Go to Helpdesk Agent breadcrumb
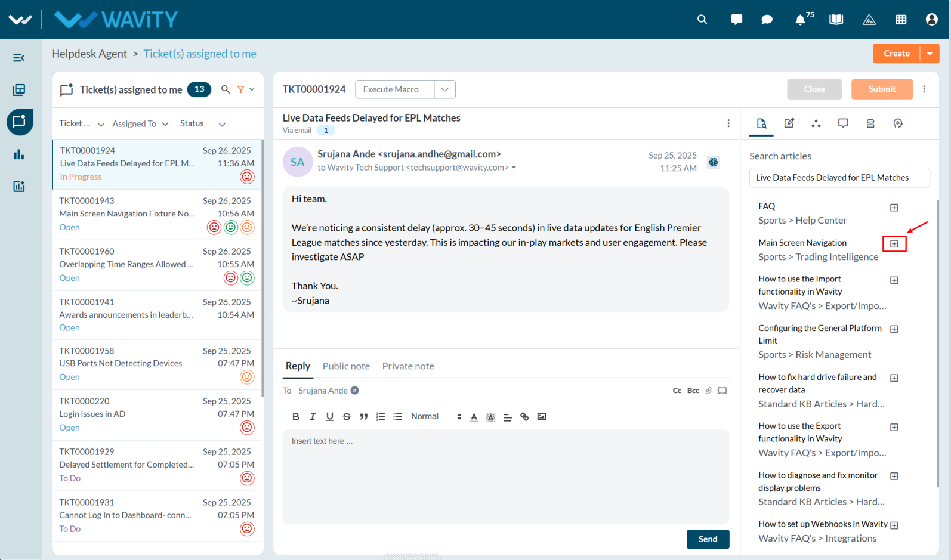This screenshot has width=951, height=560. [x=89, y=54]
